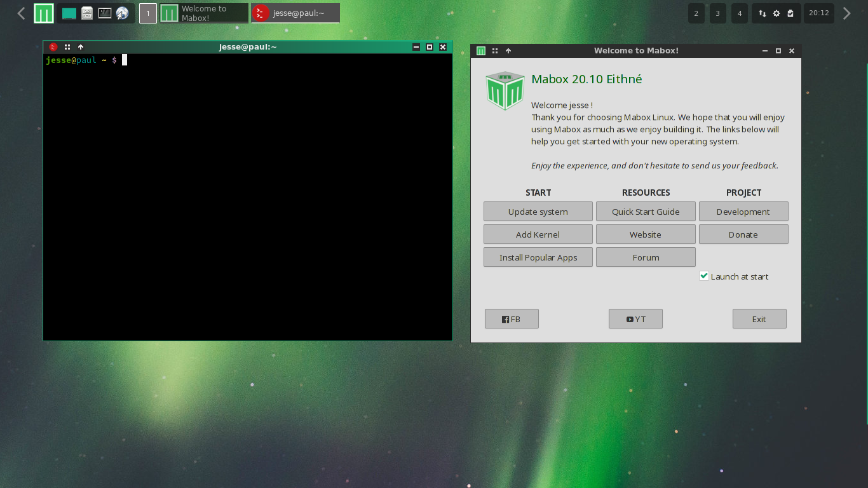Click the clipboard manager tray icon
868x488 pixels.
coord(790,13)
